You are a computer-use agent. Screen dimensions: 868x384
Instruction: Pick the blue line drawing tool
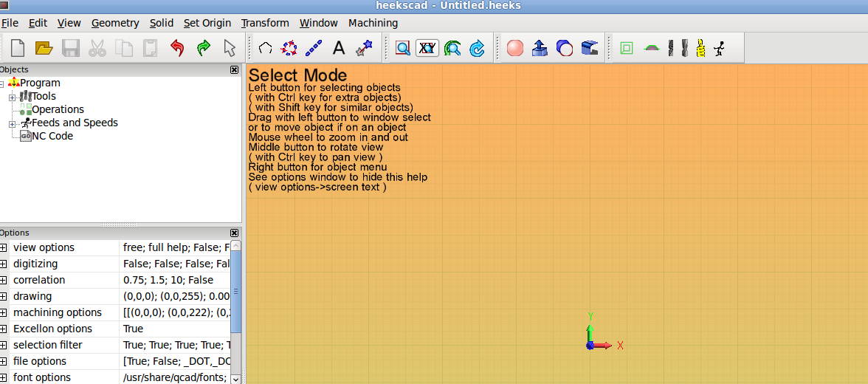[314, 49]
